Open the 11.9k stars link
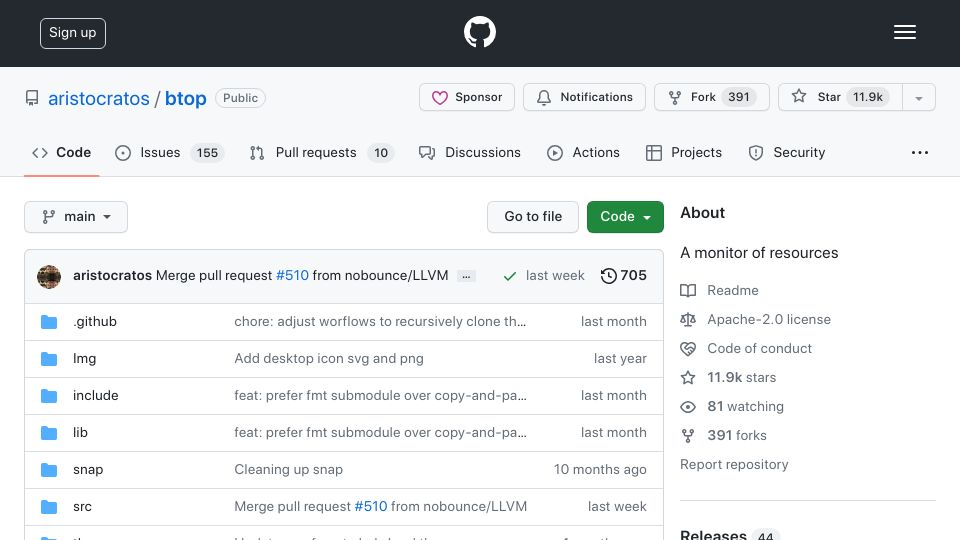Image resolution: width=960 pixels, height=540 pixels. coord(741,378)
